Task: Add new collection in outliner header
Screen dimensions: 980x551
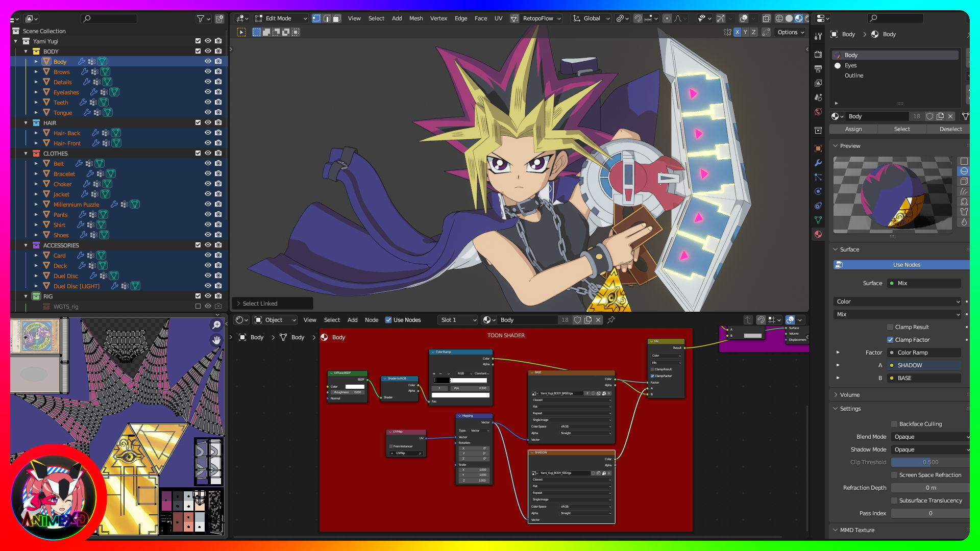Action: pos(219,19)
